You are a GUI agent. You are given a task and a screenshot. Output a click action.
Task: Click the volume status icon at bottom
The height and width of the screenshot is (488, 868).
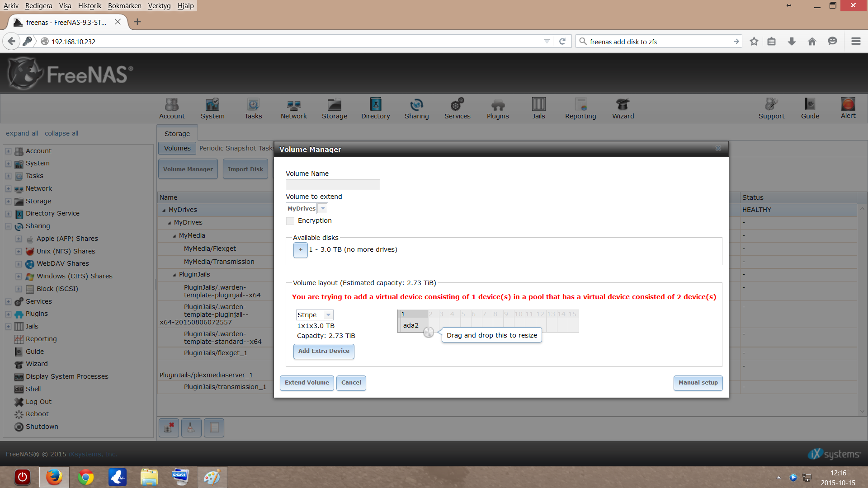214,427
